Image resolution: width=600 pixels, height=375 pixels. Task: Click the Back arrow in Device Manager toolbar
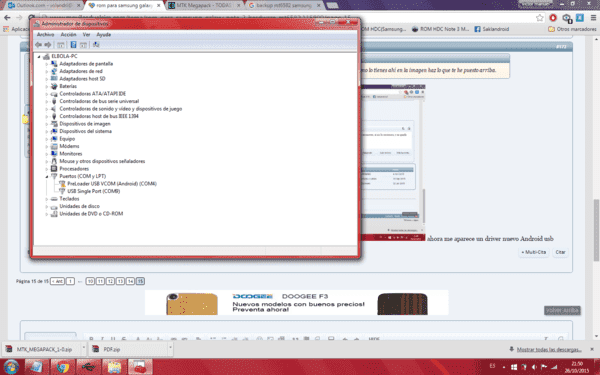pos(38,45)
